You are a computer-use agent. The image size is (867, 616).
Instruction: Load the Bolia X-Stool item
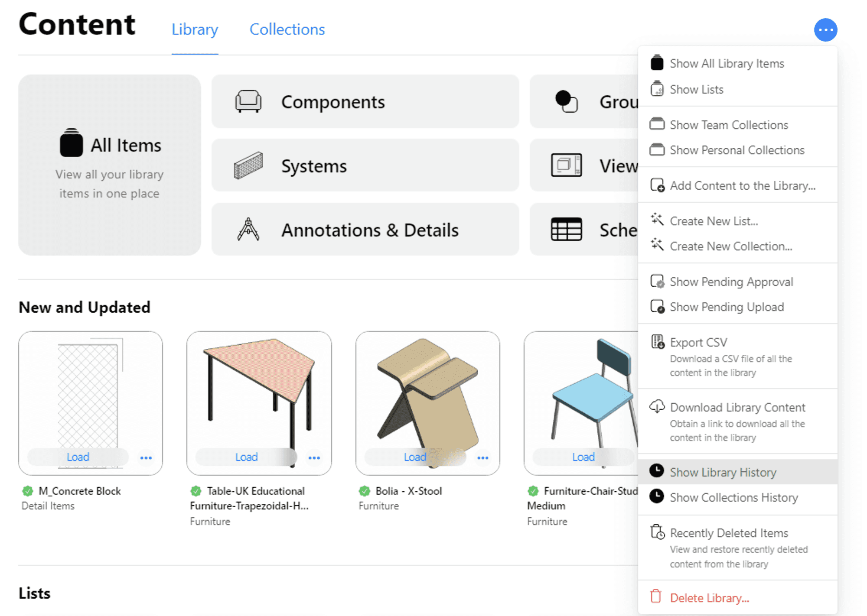click(415, 457)
